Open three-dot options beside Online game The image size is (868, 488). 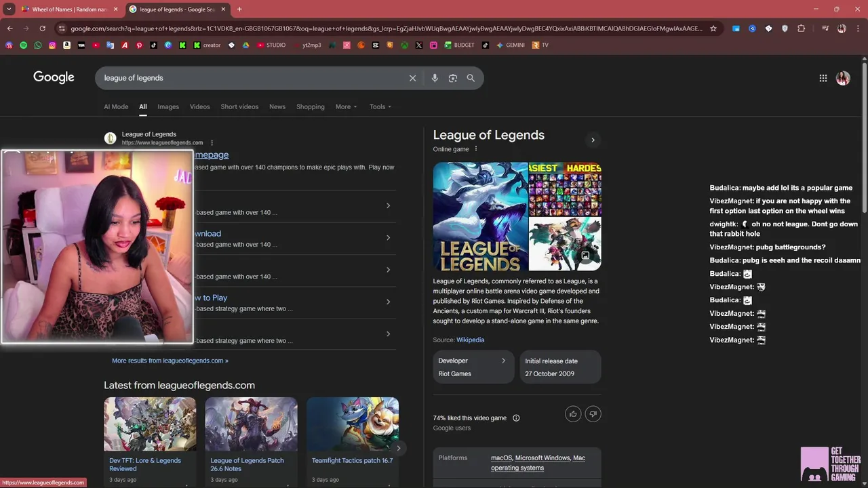(x=475, y=149)
